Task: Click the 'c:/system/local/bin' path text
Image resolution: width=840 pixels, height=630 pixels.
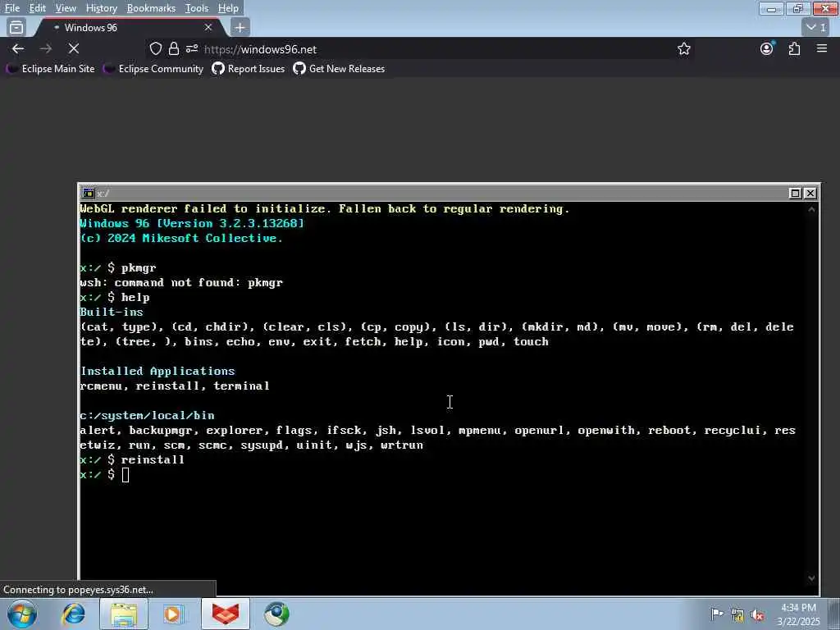Action: (x=148, y=415)
